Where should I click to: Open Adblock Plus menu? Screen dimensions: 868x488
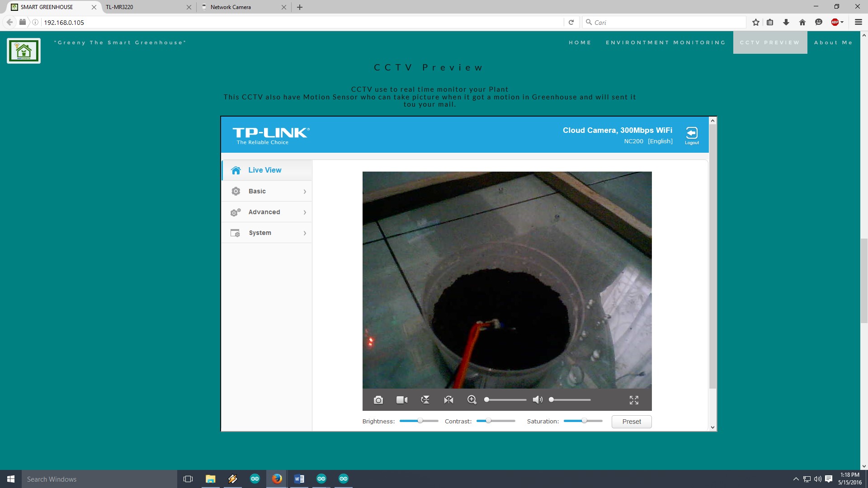[x=837, y=22]
